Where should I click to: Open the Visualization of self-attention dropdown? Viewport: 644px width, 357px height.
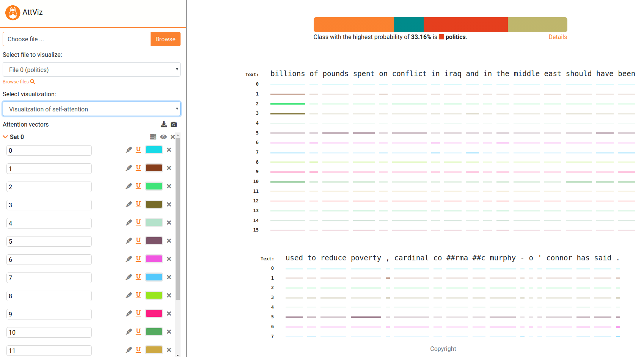pos(91,109)
